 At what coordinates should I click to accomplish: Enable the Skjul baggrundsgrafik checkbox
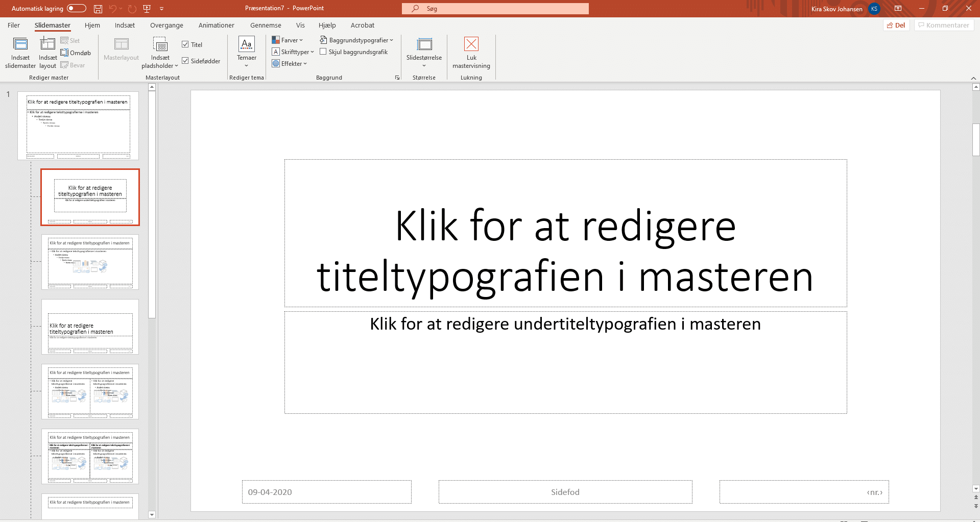(x=323, y=52)
